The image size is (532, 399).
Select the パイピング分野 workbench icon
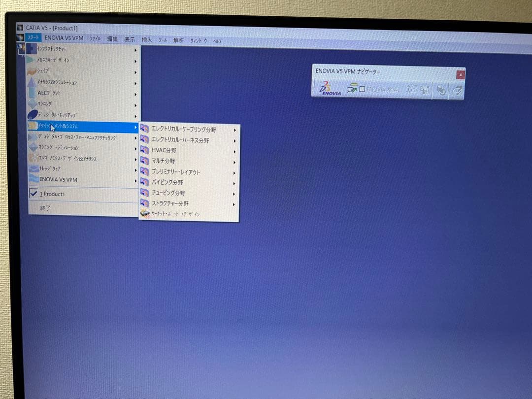pyautogui.click(x=145, y=182)
